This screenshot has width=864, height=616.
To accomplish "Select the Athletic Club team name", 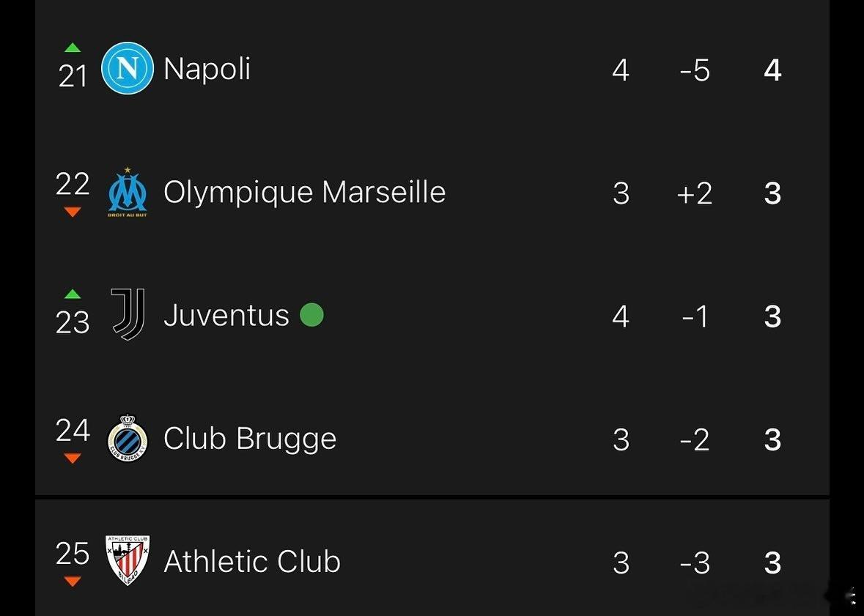I will click(252, 562).
